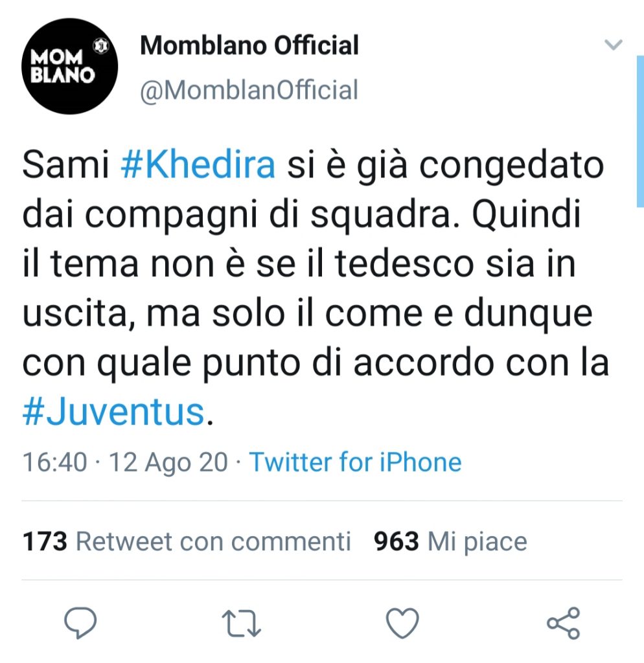
Task: Like the tweet with the heart icon
Action: point(402,623)
